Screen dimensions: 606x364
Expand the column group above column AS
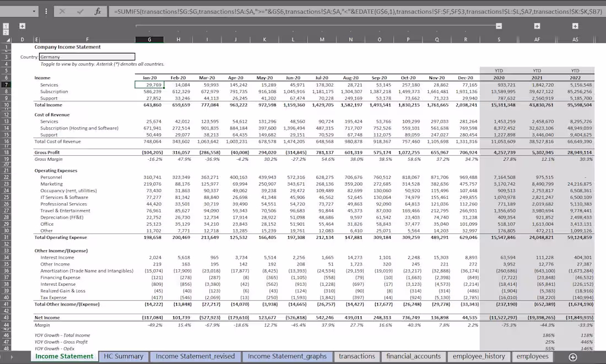tap(575, 26)
